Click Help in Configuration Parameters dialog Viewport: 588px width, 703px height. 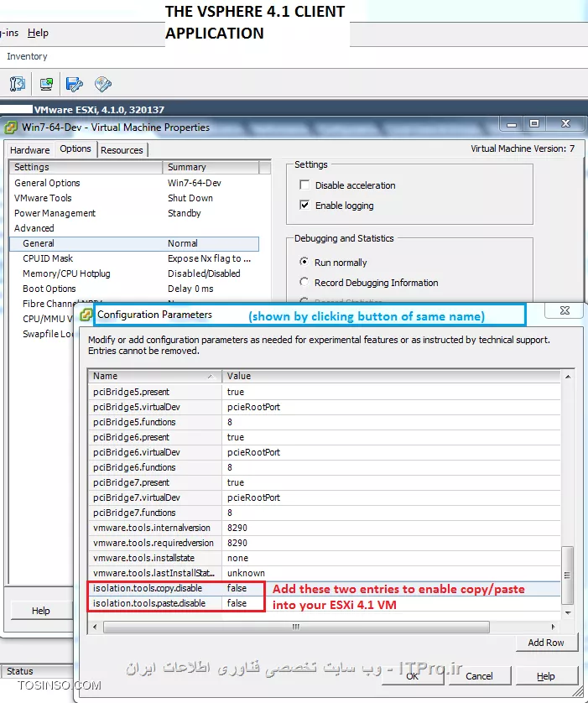[546, 676]
